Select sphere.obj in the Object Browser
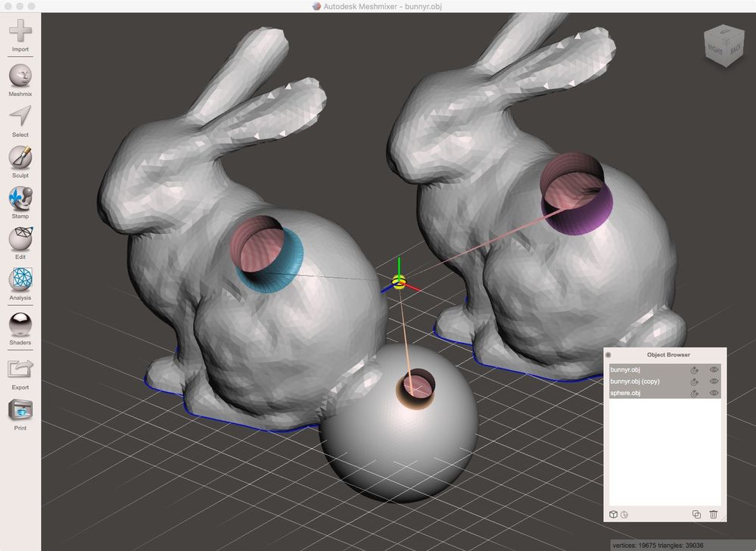Screen dimensions: 756x551 pyautogui.click(x=665, y=393)
